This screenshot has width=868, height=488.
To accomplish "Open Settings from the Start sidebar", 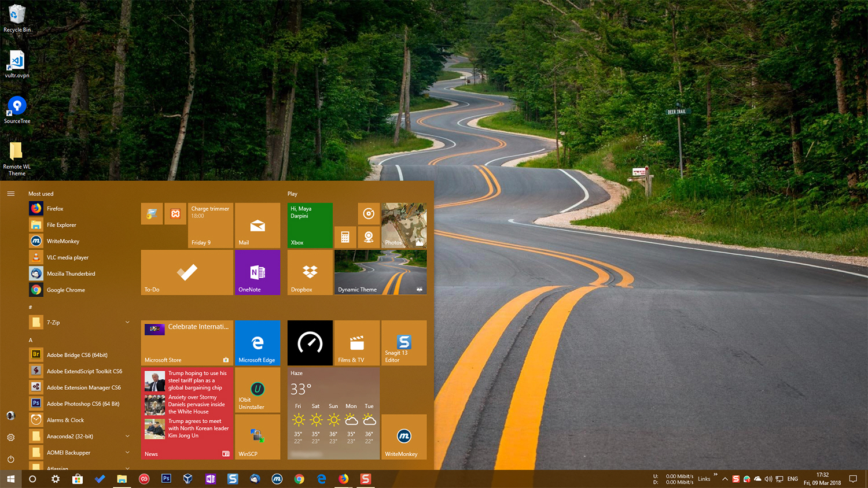I will tap(10, 437).
